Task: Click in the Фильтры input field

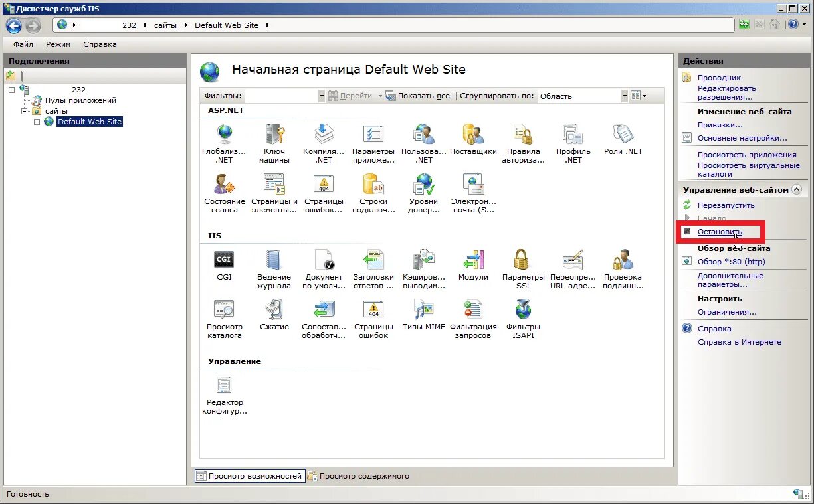Action: (x=282, y=96)
